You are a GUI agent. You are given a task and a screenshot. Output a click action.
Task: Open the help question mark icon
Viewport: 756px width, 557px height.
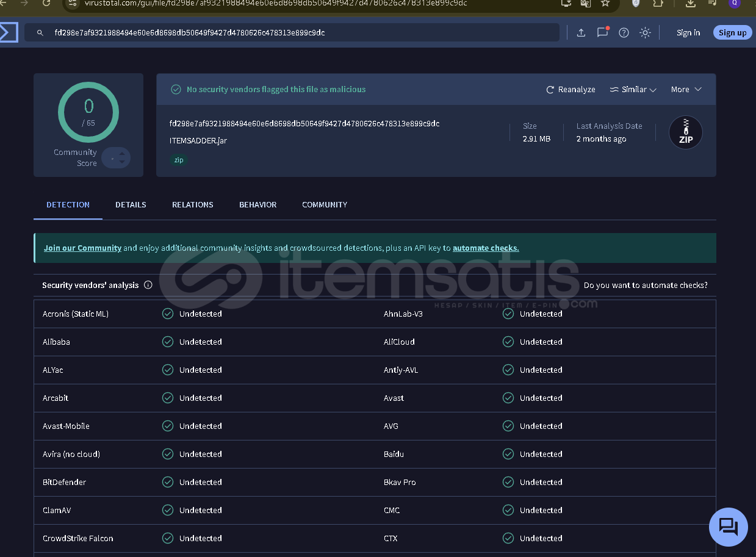(x=624, y=33)
